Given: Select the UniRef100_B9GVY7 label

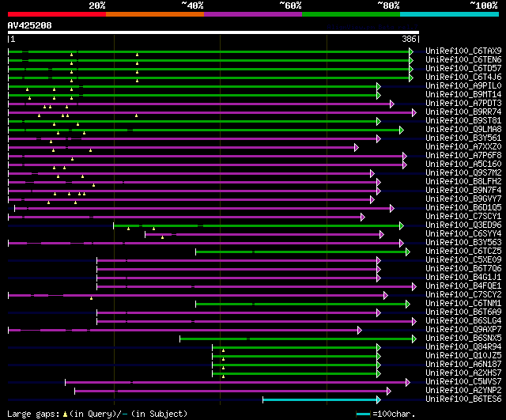Looking at the screenshot, I should point(463,199).
